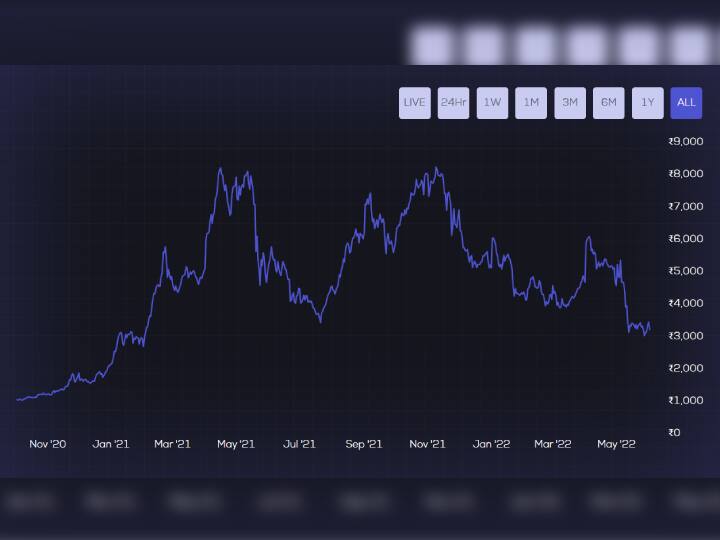The image size is (720, 540).
Task: Click the Nov '21 x-axis label
Action: coord(427,444)
